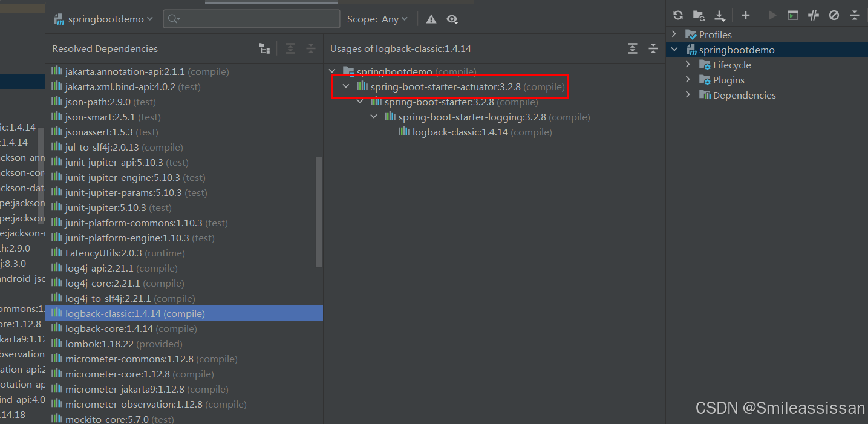Viewport: 868px width, 424px height.
Task: Click the Resolved Dependencies list scrollbar
Action: pos(319,212)
